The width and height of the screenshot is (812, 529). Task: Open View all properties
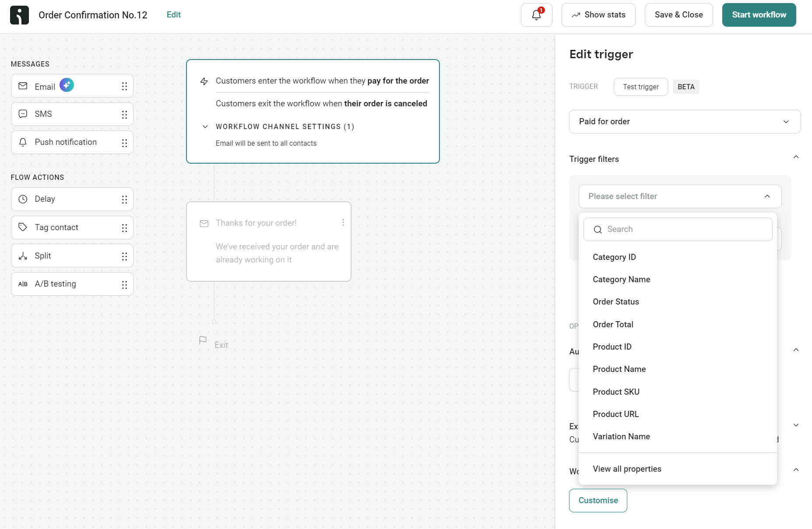pos(627,469)
